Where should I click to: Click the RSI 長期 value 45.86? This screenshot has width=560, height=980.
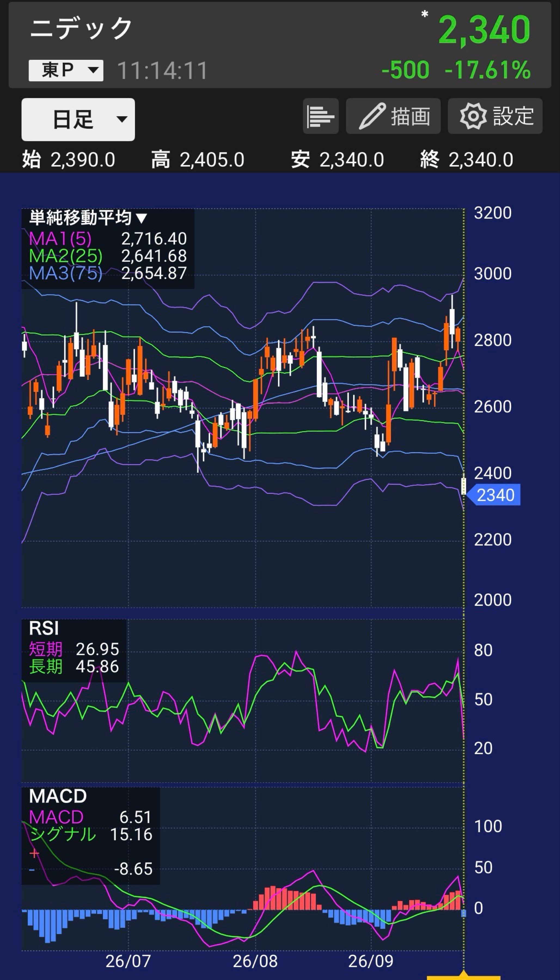tap(97, 667)
